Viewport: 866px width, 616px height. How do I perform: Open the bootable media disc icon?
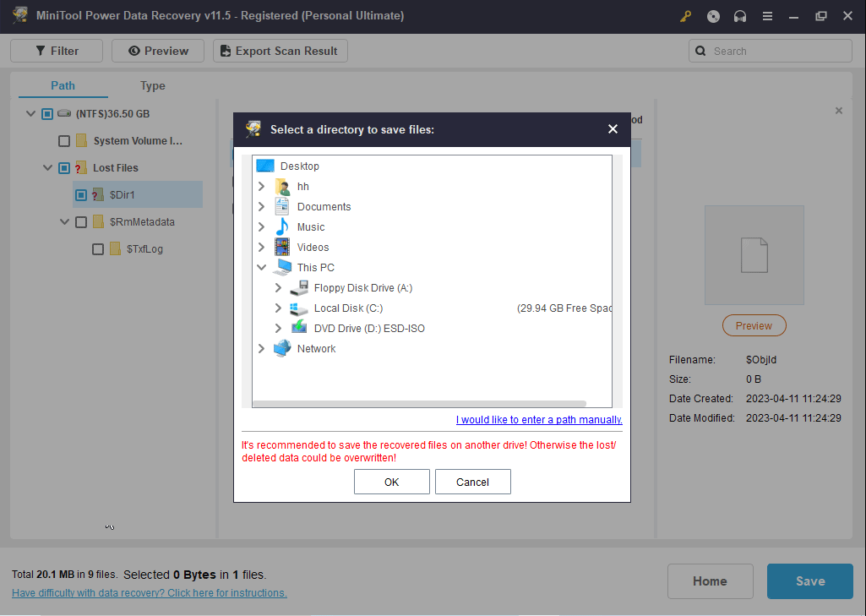(x=713, y=16)
